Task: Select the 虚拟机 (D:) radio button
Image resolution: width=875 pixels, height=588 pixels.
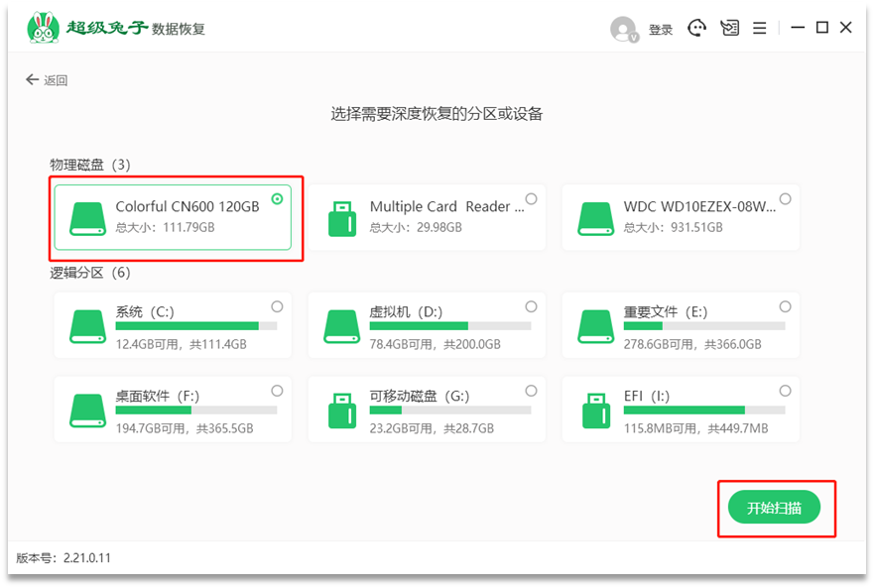Action: click(x=532, y=306)
